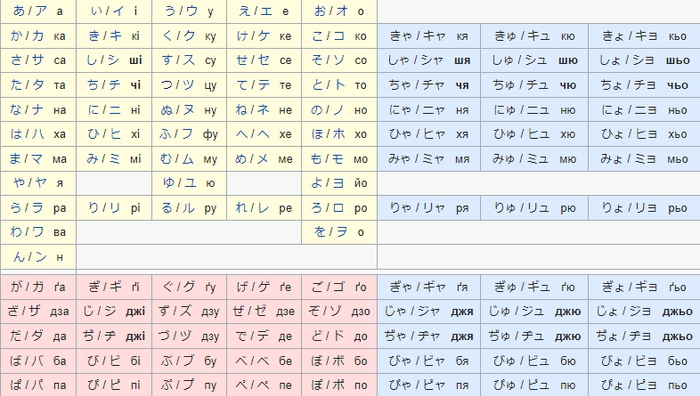Open the hiragana さ link
This screenshot has height=396, width=700.
coord(16,60)
